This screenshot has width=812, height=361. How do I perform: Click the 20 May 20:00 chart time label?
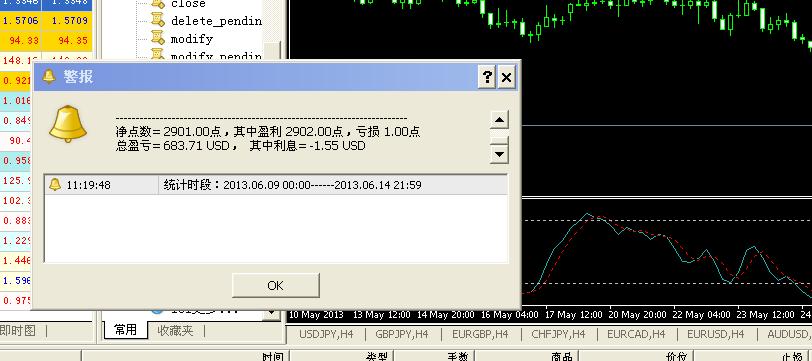(638, 314)
